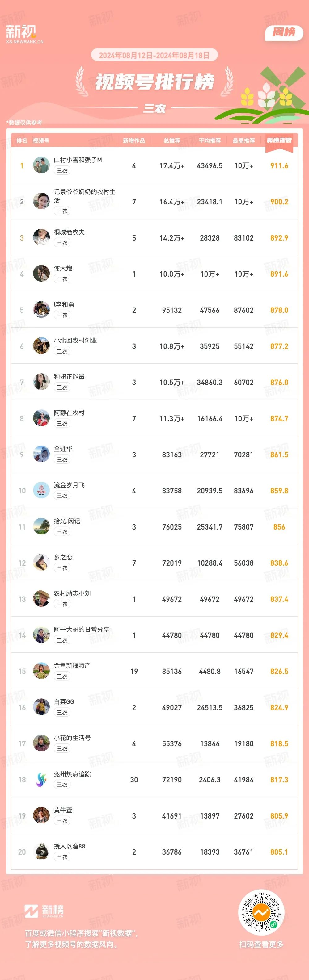Open avatar of 山村小雪和强子M
The height and width of the screenshot is (980, 309).
[41, 165]
